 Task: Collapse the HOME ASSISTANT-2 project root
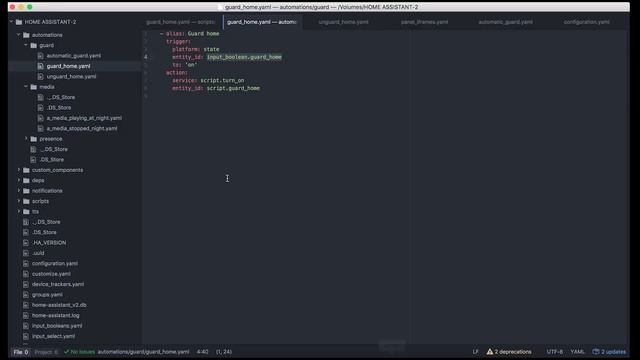coord(11,22)
